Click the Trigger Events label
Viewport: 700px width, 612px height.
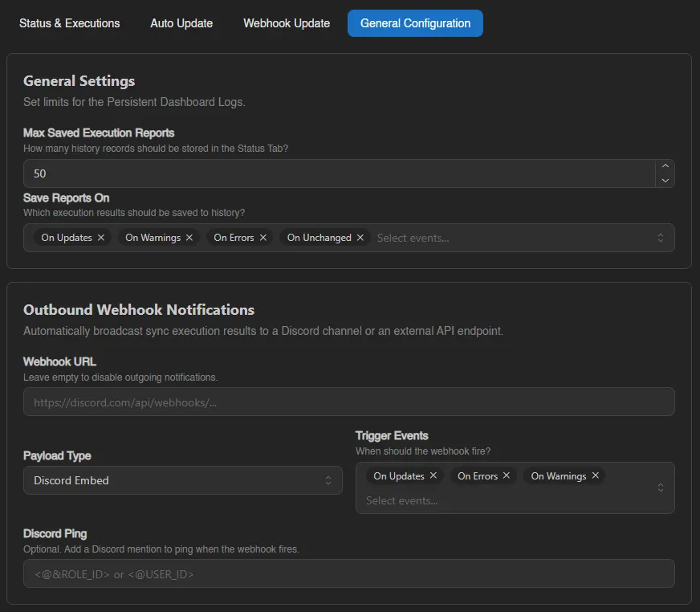[392, 435]
